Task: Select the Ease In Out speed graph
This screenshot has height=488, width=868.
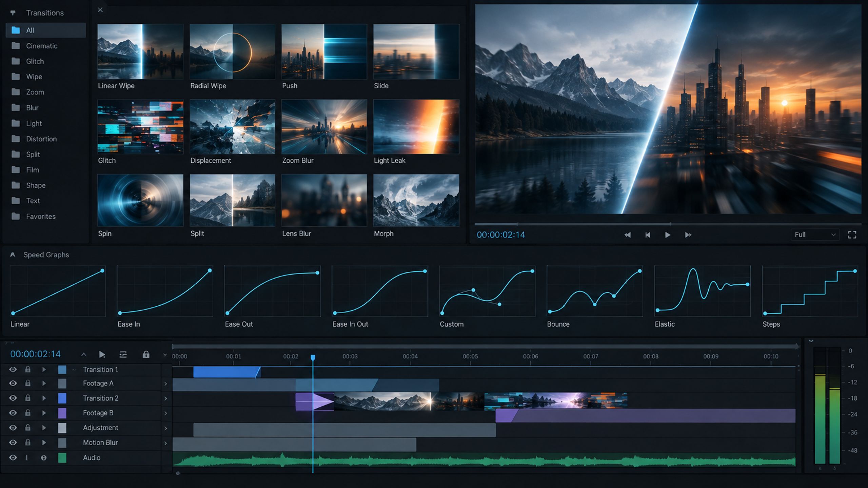Action: coord(380,291)
